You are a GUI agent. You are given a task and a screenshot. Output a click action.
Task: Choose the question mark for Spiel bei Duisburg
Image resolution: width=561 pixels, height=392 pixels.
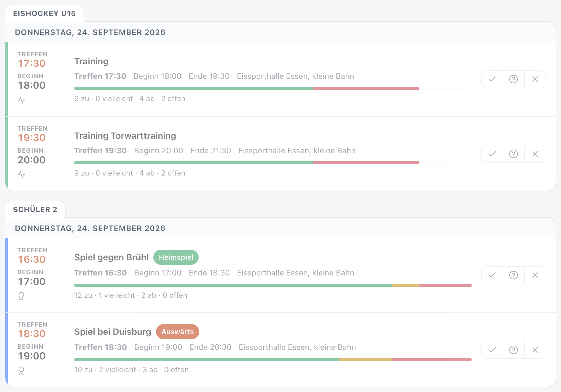[514, 350]
